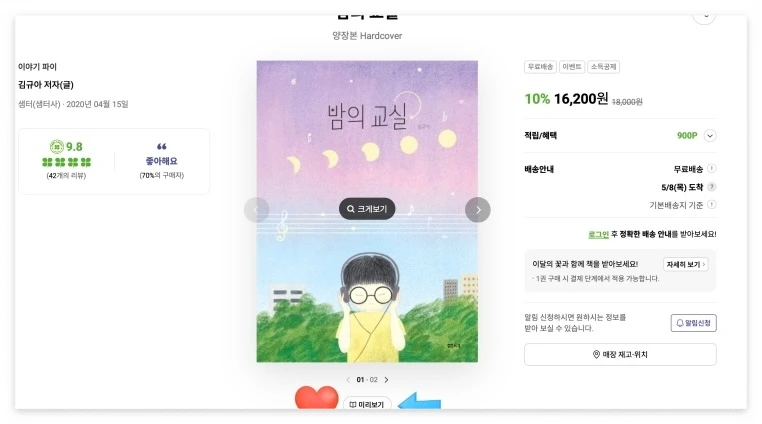Image resolution: width=762 pixels, height=424 pixels.
Task: Click the 알림신청 bell button
Action: (x=693, y=323)
